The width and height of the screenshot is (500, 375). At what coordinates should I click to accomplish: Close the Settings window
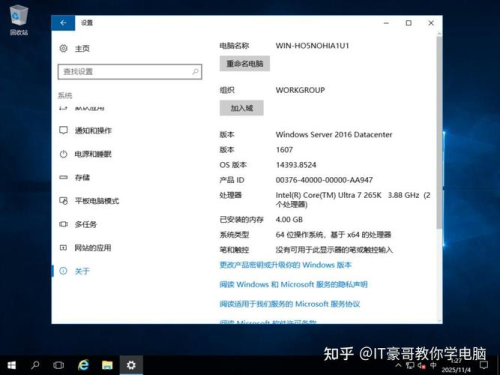click(431, 23)
